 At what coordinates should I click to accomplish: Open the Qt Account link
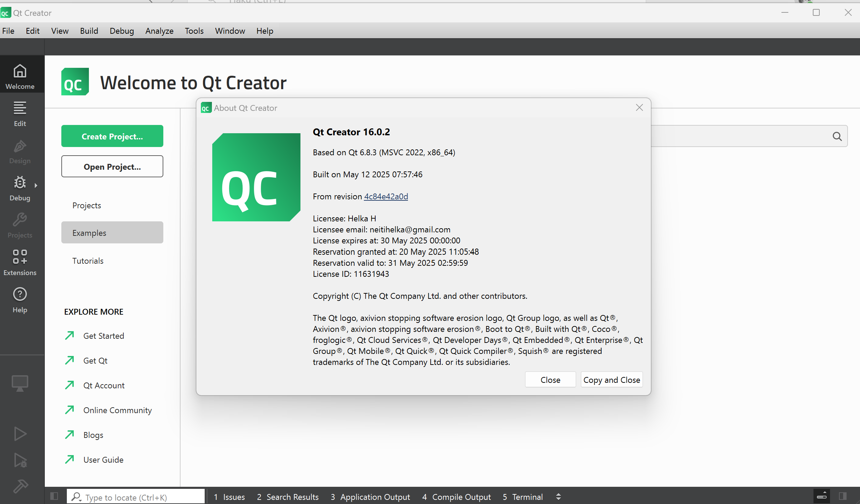click(x=104, y=386)
